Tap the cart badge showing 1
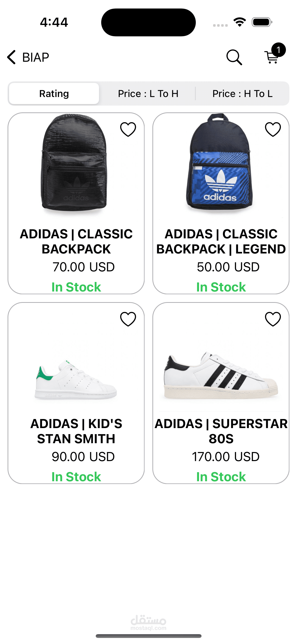 pos(278,50)
